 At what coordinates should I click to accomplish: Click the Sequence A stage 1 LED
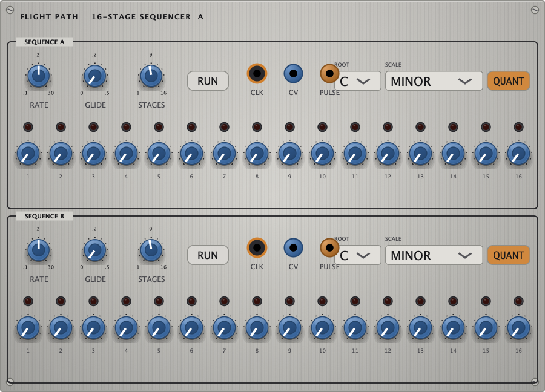pos(28,127)
